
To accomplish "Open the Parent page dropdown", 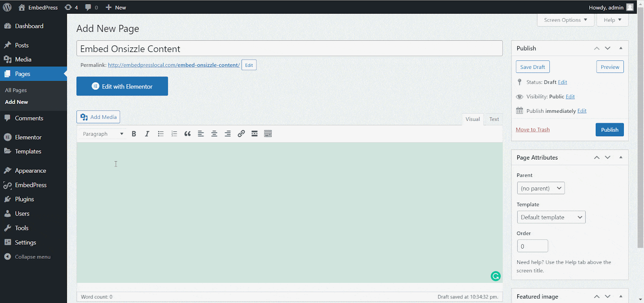I will pyautogui.click(x=541, y=188).
